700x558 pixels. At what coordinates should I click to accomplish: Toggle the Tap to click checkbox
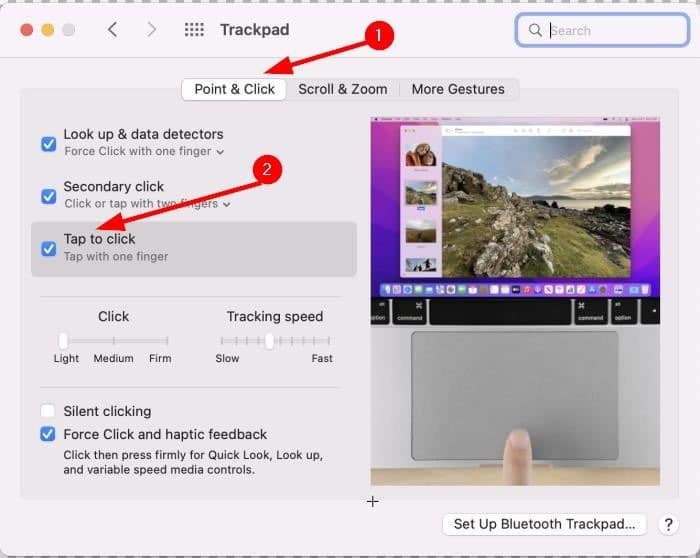click(x=48, y=248)
